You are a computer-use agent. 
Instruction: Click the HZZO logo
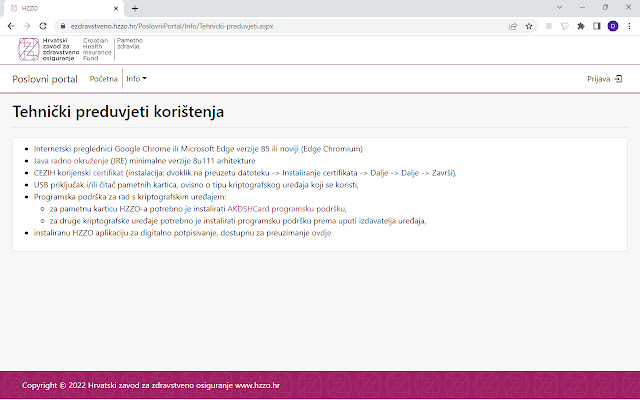coord(29,49)
